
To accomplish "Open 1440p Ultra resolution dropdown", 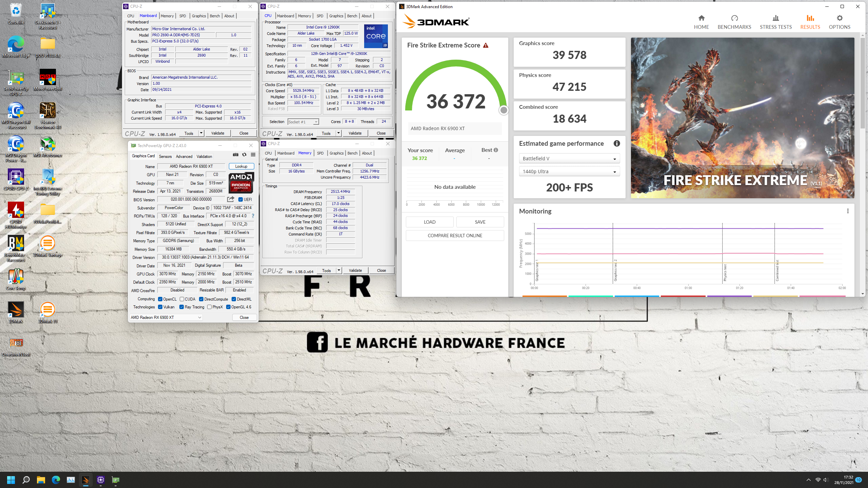I will tap(569, 171).
